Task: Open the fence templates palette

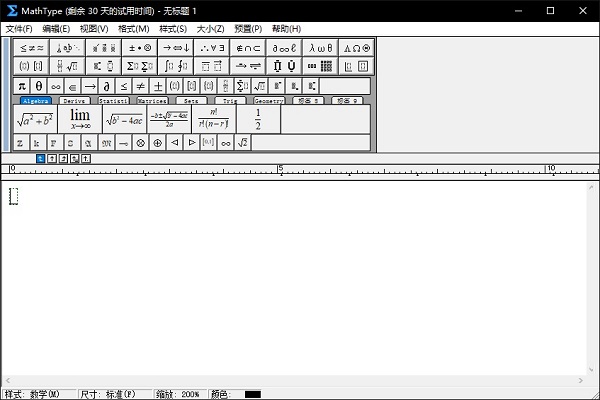Action: click(x=31, y=66)
